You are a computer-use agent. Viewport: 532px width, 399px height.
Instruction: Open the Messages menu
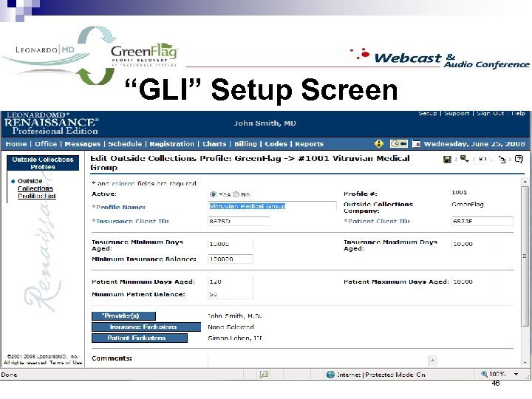pyautogui.click(x=83, y=144)
